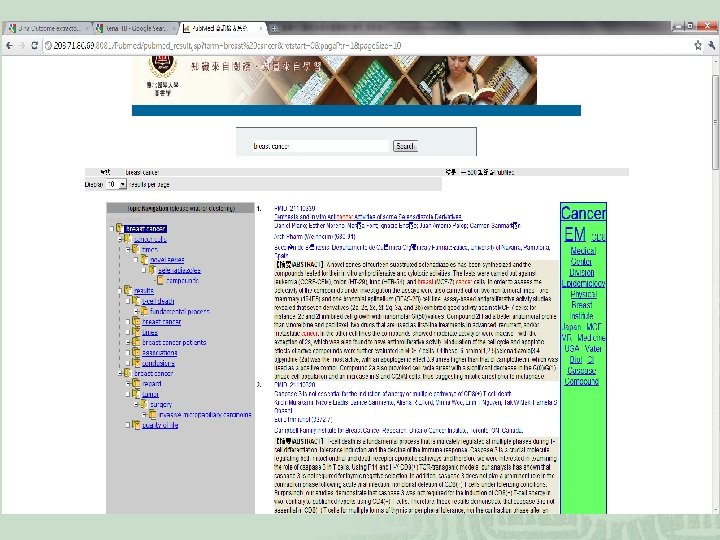The width and height of the screenshot is (720, 540).
Task: Close the active PubMed tab
Action: (x=261, y=28)
